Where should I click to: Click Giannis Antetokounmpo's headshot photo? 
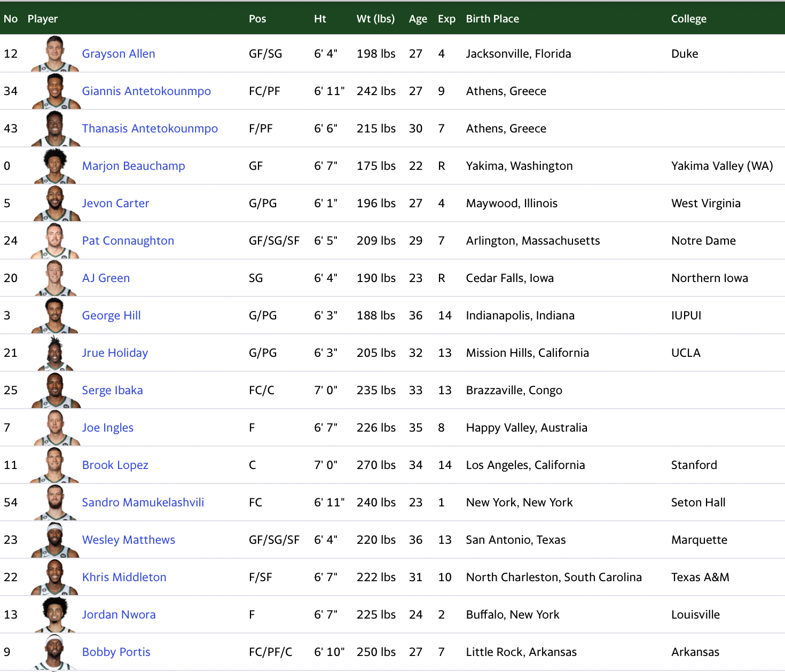coord(55,91)
